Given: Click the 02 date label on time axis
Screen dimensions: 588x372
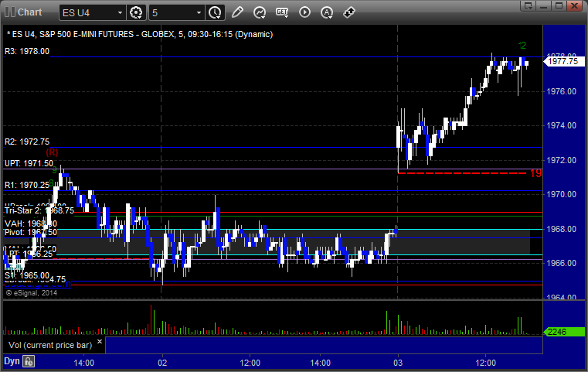Looking at the screenshot, I should coord(162,363).
